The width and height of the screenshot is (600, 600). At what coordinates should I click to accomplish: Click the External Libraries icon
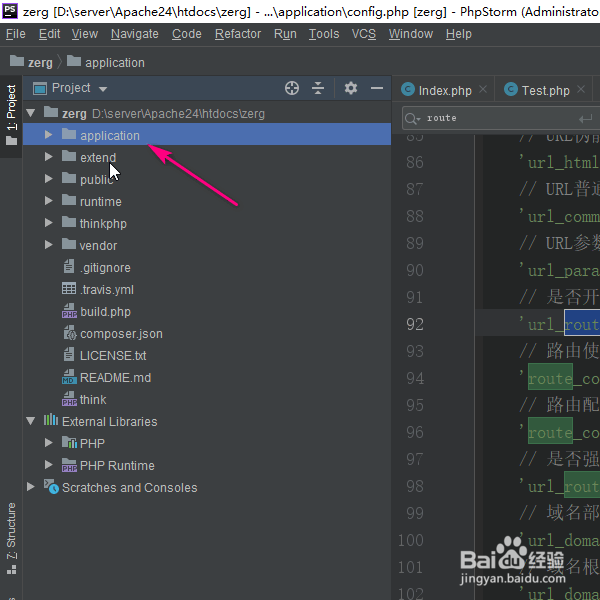(51, 420)
